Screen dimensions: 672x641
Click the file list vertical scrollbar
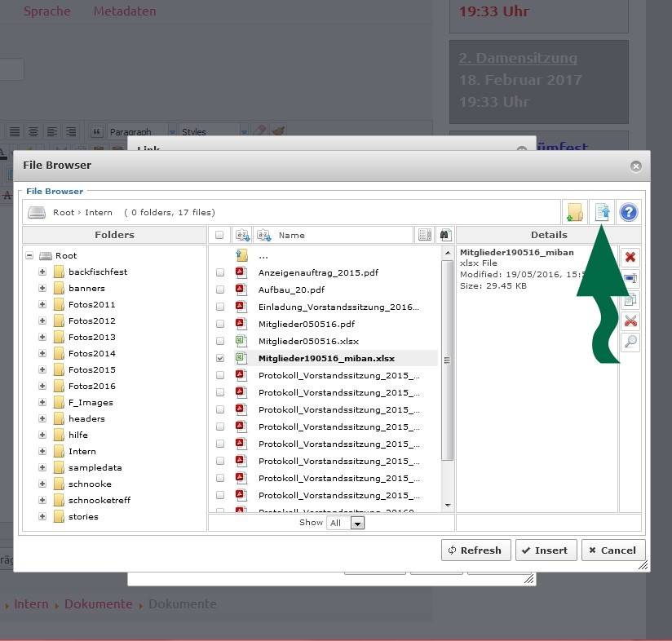pyautogui.click(x=447, y=359)
